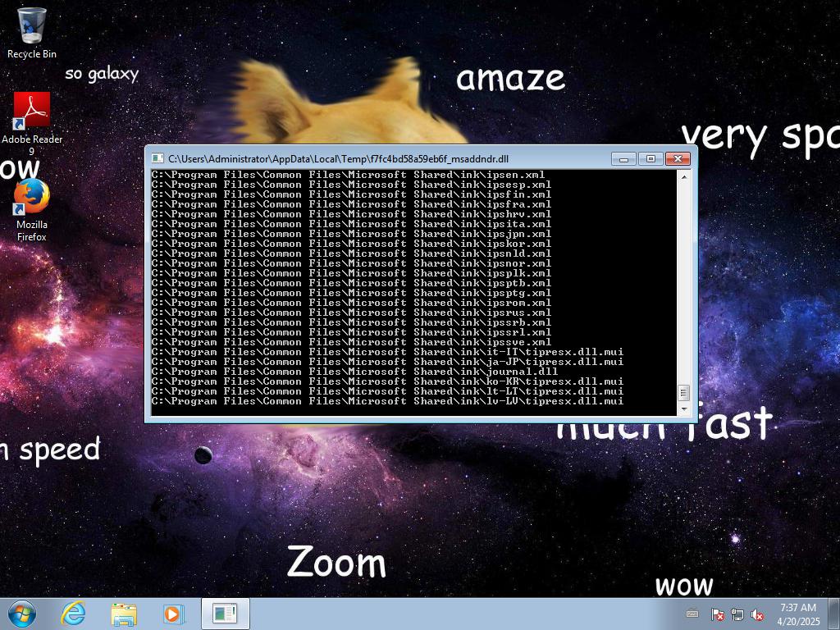Screen dimensions: 840x630
Task: Click the console line ending in ipsfra.xml
Action: [351, 204]
